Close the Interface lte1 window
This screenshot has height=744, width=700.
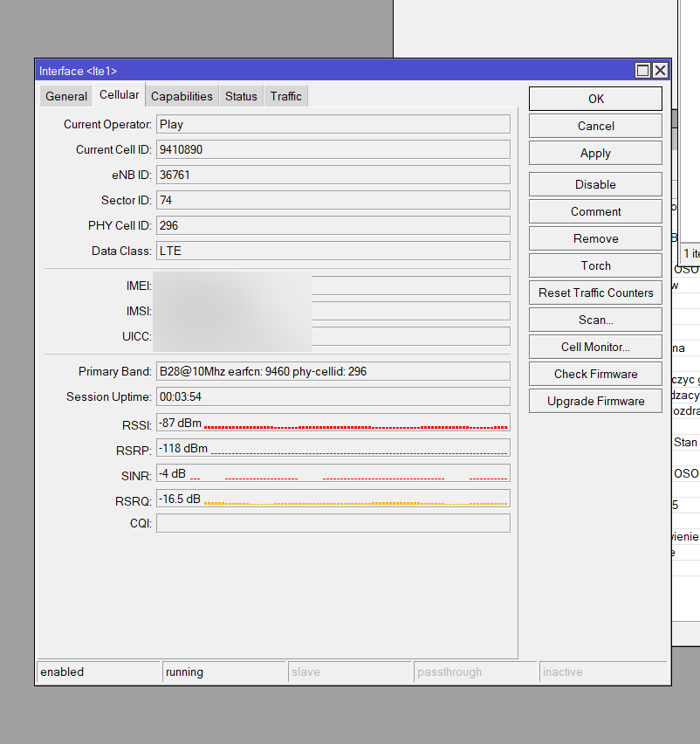pyautogui.click(x=660, y=71)
